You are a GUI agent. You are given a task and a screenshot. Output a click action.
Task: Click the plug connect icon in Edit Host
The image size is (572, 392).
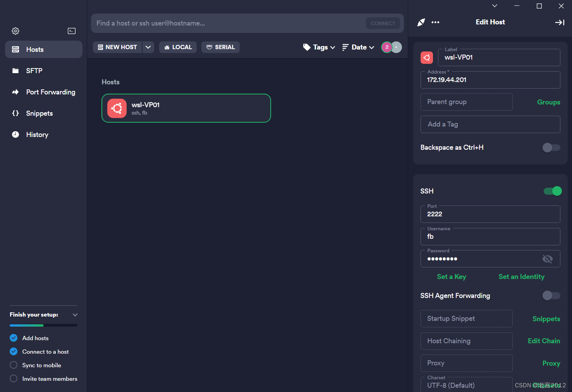point(421,22)
